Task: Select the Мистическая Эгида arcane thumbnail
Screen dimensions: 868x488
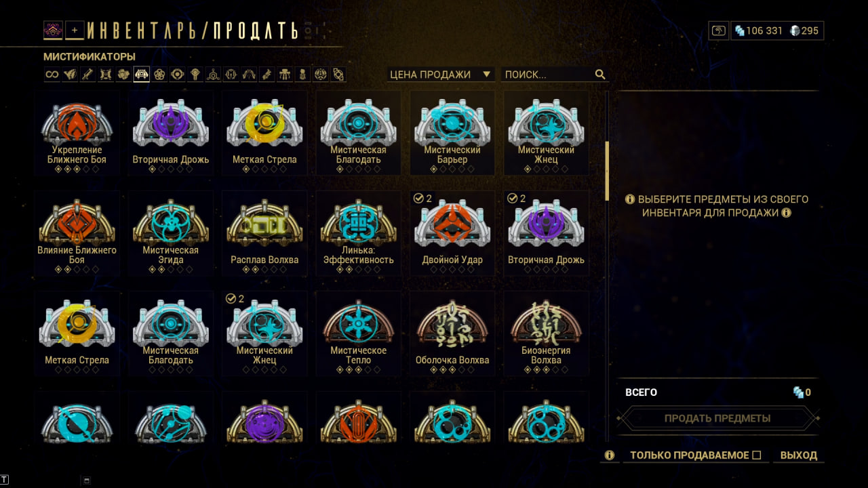Action: pos(170,232)
